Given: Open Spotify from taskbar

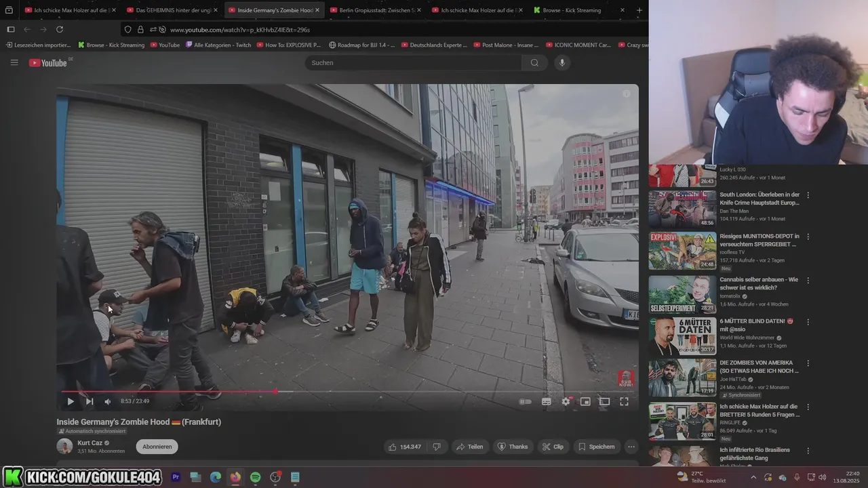Looking at the screenshot, I should [255, 477].
